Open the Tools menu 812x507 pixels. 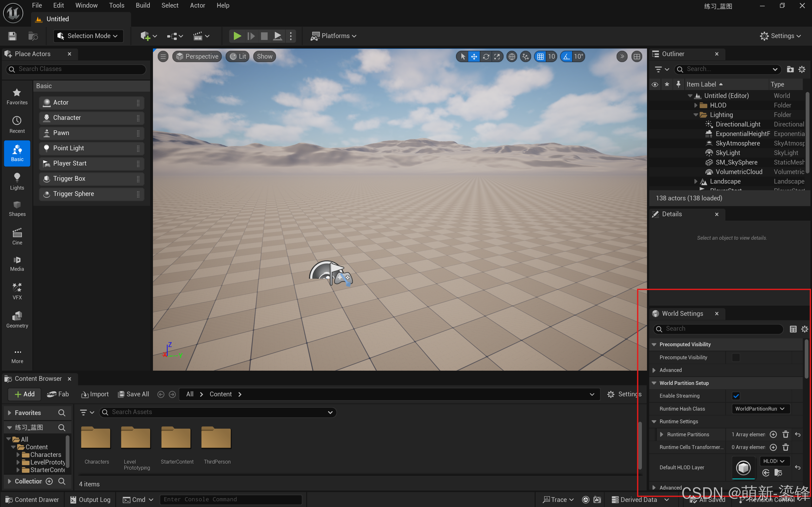(116, 5)
